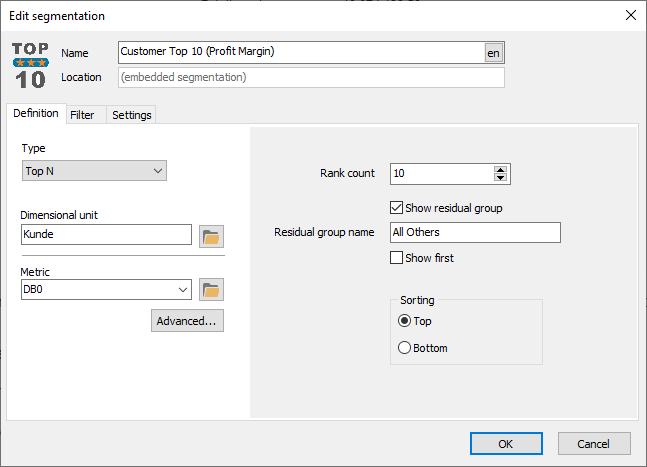Expand the Metric combo box
Screen dimensions: 647x467
[183, 290]
